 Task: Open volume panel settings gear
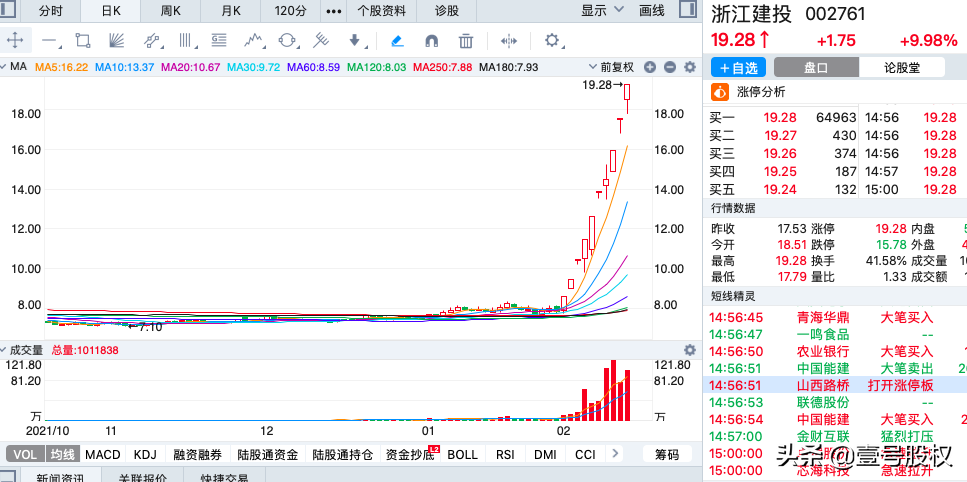click(x=690, y=350)
